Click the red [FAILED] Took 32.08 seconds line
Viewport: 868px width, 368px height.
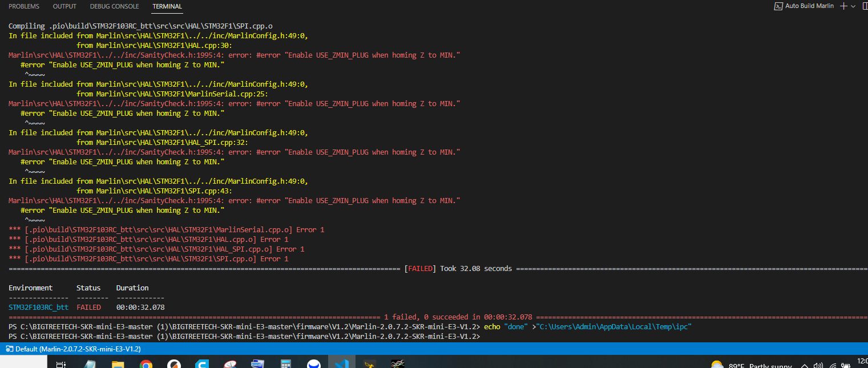458,268
